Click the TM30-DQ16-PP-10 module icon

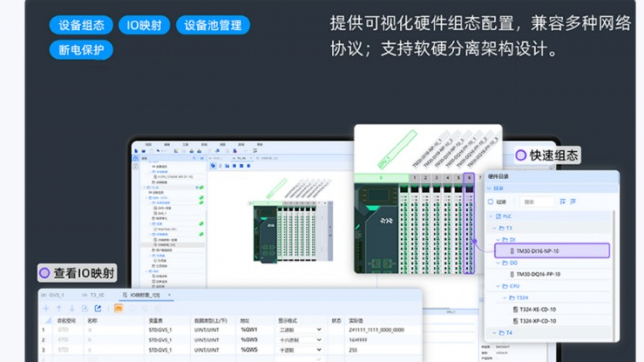click(512, 274)
